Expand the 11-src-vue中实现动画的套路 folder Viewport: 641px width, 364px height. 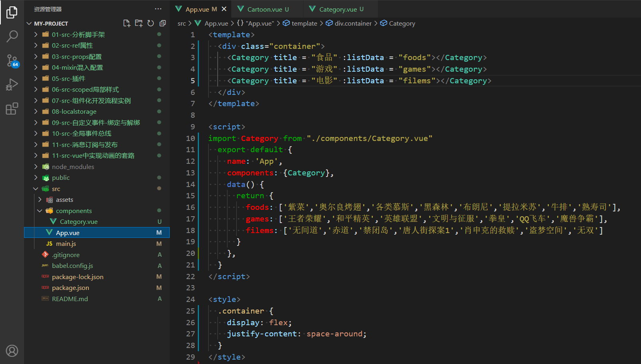pos(96,156)
